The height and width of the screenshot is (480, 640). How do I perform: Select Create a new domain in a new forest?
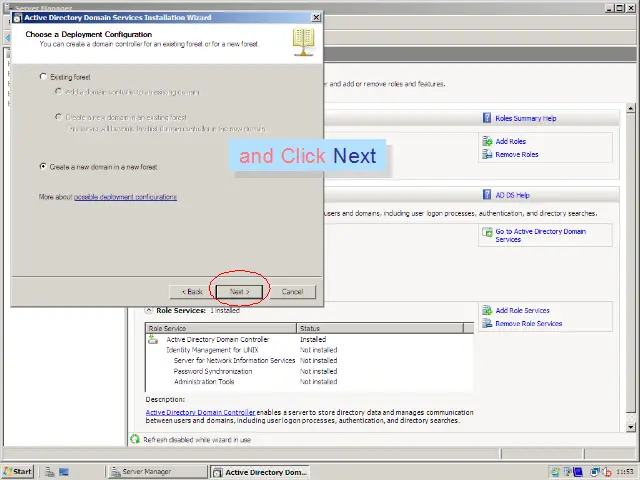click(43, 167)
